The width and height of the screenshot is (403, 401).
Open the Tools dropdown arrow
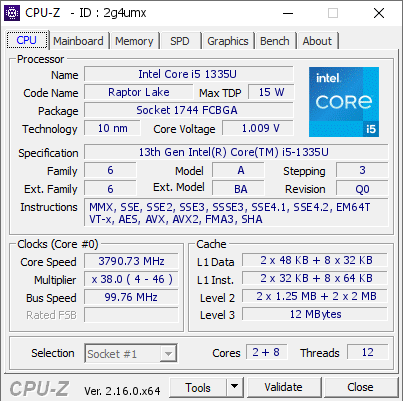(235, 387)
